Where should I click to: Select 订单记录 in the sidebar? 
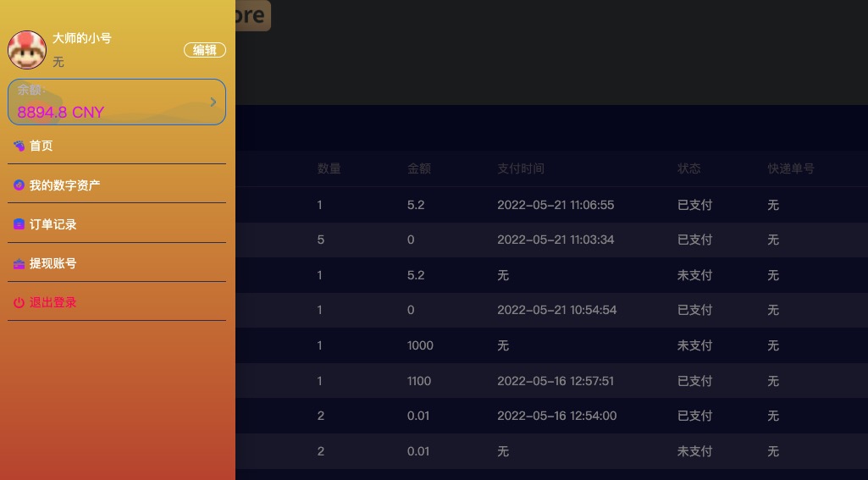coord(53,224)
